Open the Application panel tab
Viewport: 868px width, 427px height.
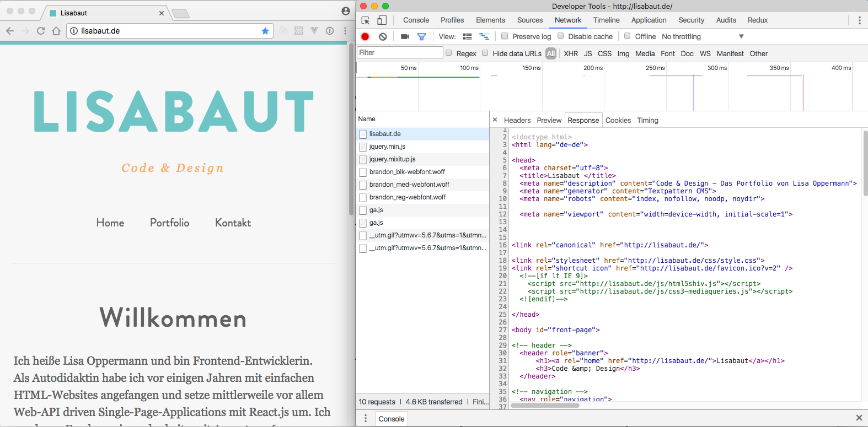tap(649, 20)
